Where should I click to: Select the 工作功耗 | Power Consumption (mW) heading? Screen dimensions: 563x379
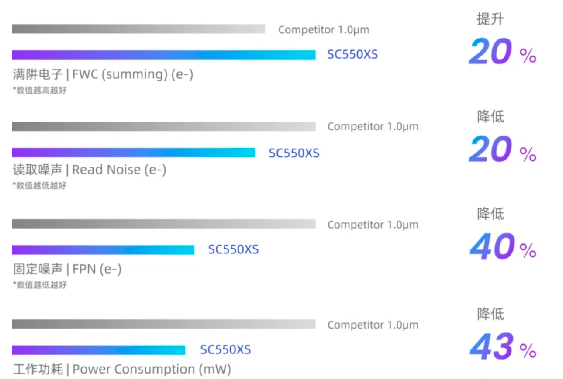tap(122, 369)
